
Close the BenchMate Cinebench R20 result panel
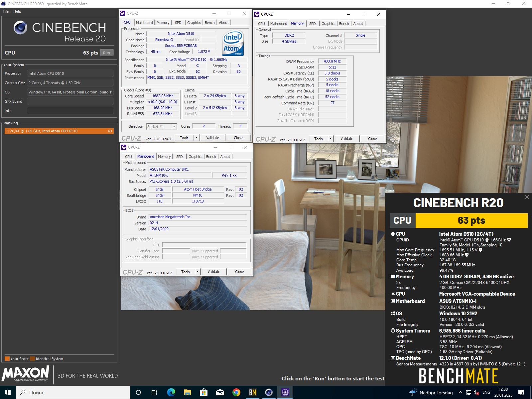(527, 197)
